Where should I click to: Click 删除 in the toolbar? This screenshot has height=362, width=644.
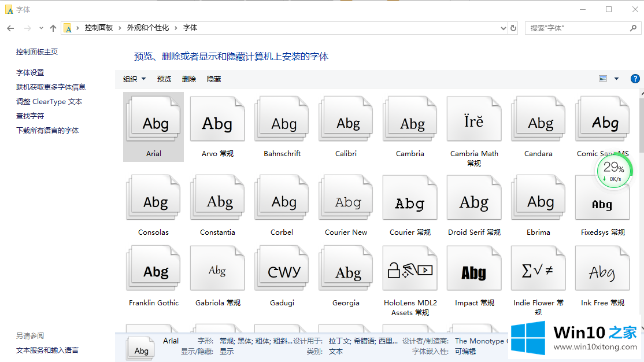click(189, 79)
